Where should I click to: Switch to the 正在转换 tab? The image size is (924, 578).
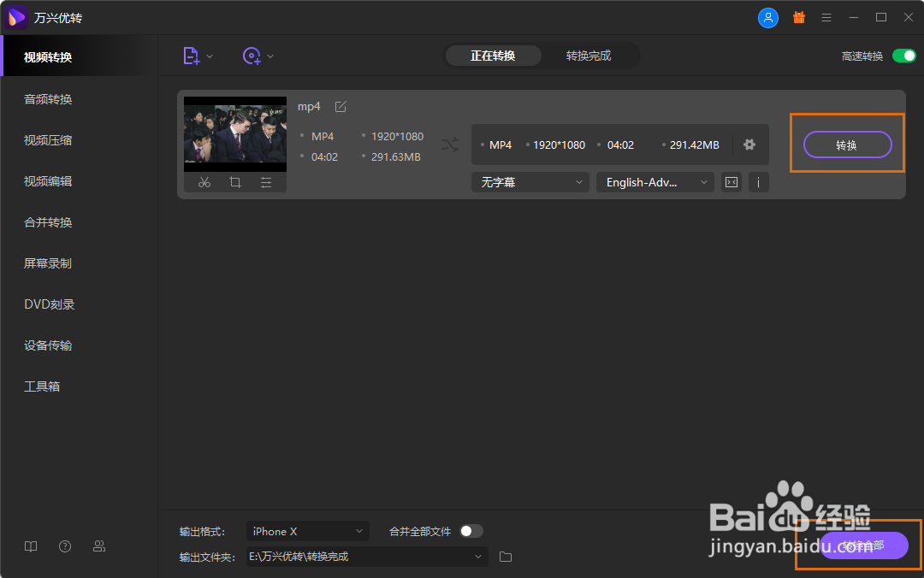(x=494, y=56)
